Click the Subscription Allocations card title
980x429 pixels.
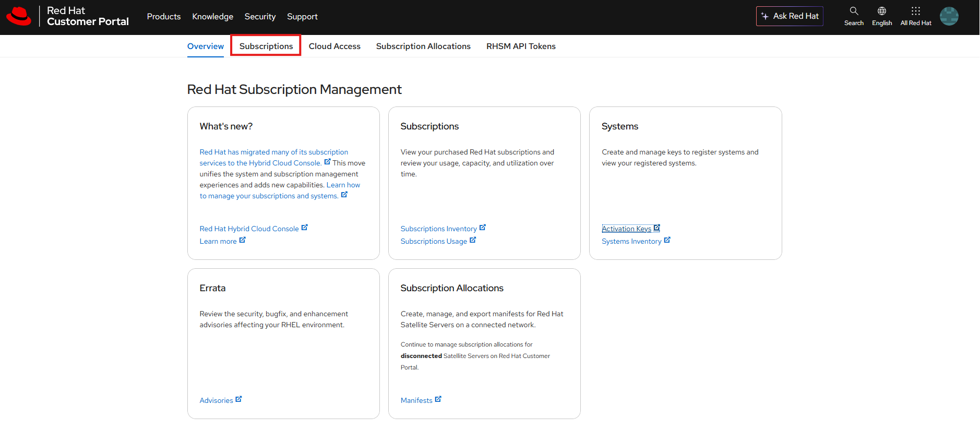pos(452,288)
